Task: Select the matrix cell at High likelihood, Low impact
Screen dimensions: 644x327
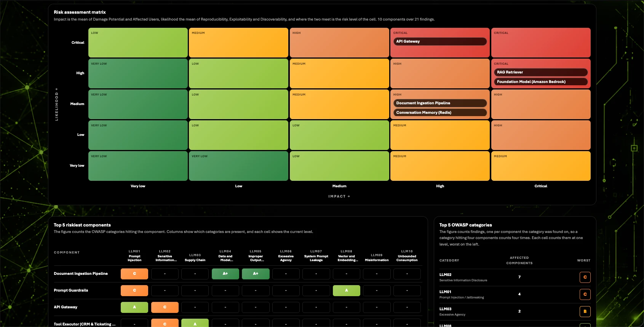Action: pos(238,73)
